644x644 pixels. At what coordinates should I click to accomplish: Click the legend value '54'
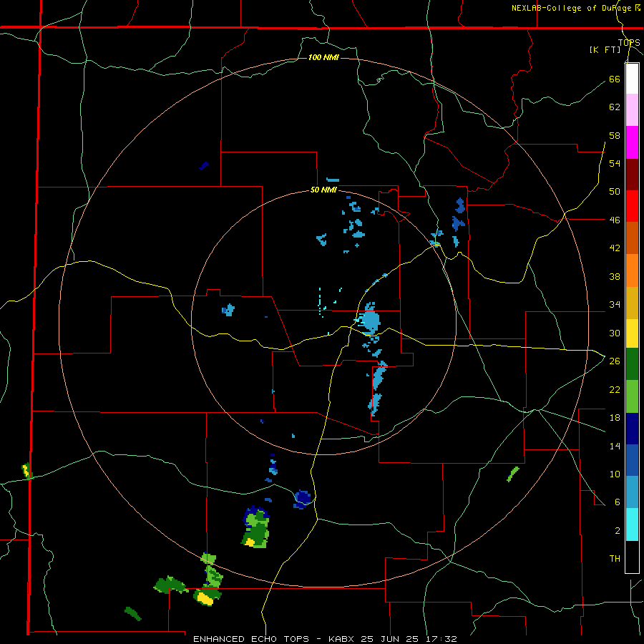(615, 163)
